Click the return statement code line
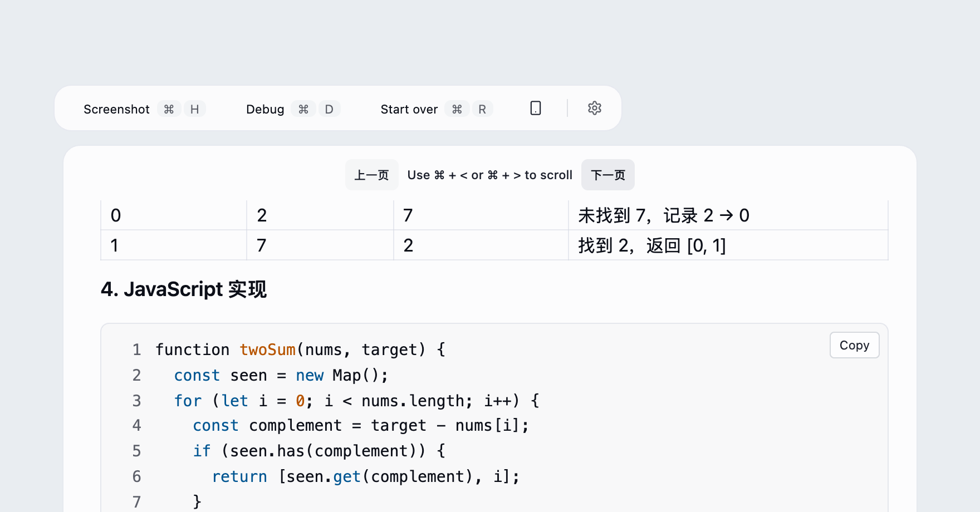The image size is (980, 512). (366, 476)
